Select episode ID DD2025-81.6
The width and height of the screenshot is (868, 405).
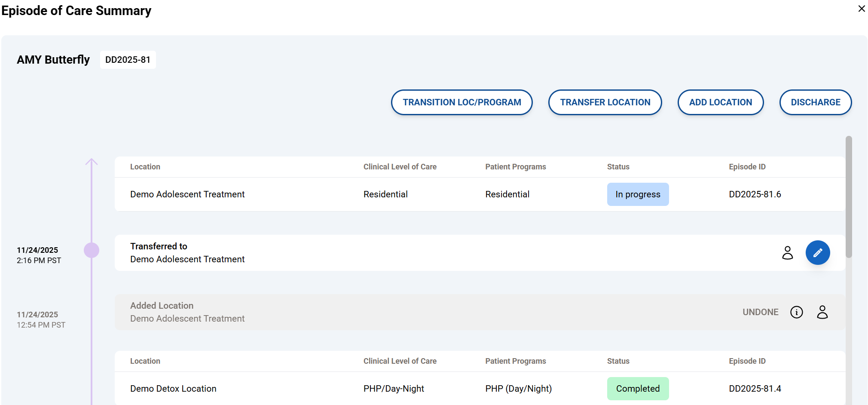755,194
